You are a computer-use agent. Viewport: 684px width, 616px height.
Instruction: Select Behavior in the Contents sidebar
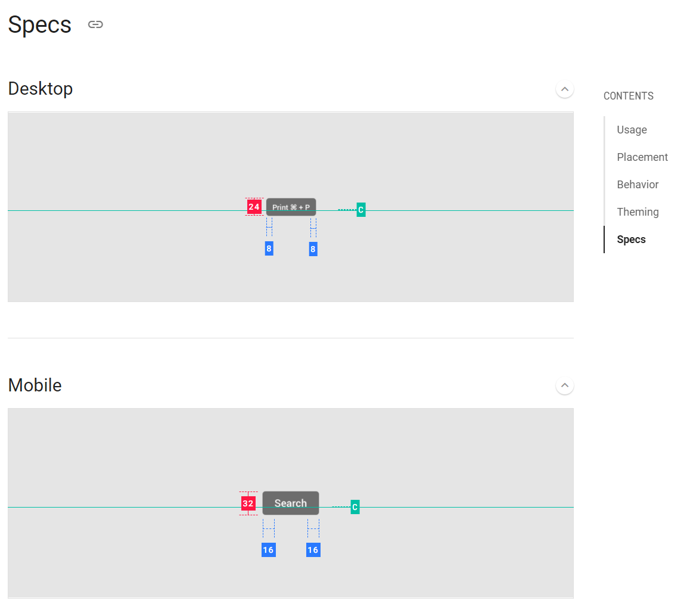tap(638, 184)
